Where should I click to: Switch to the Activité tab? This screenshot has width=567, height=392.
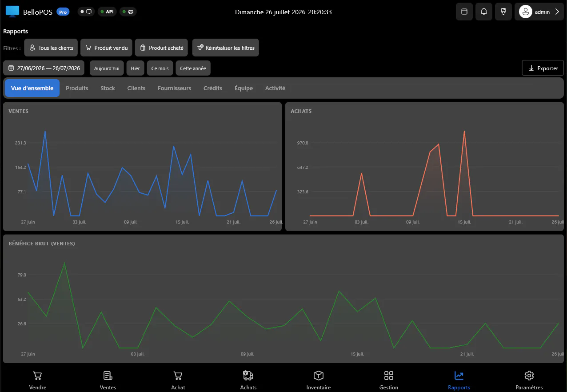pyautogui.click(x=275, y=88)
